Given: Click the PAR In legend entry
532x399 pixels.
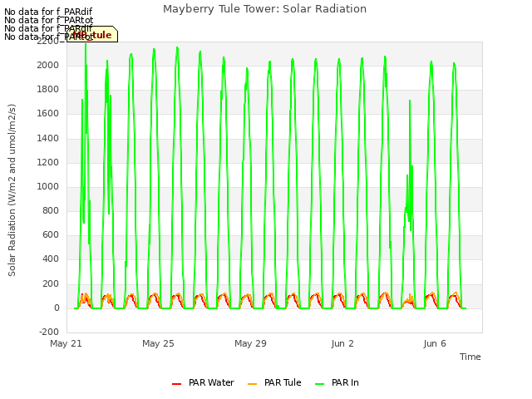Looking at the screenshot, I should pos(337,382).
